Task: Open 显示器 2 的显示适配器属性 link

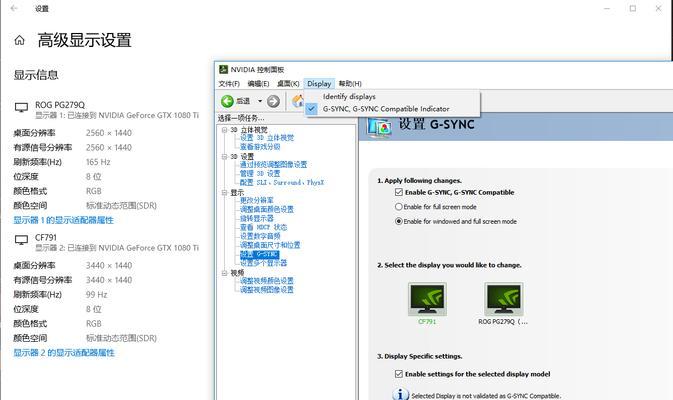Action: click(64, 353)
